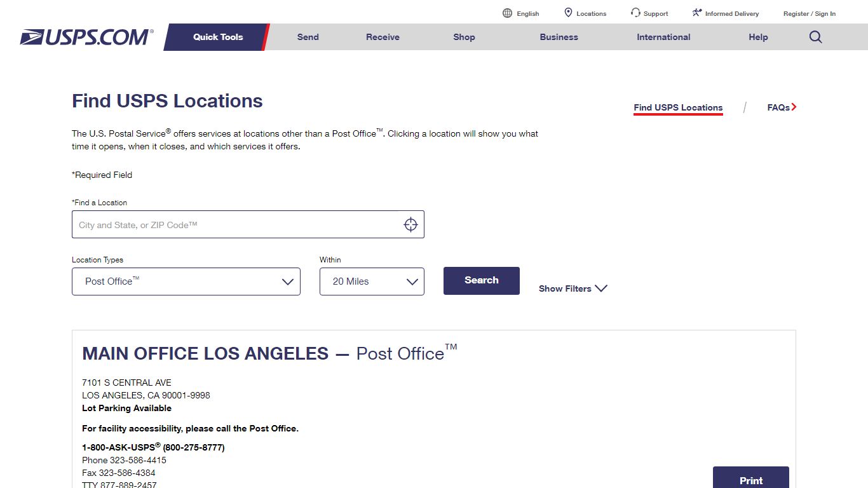Open the Support link
This screenshot has height=488, width=868.
click(x=656, y=13)
